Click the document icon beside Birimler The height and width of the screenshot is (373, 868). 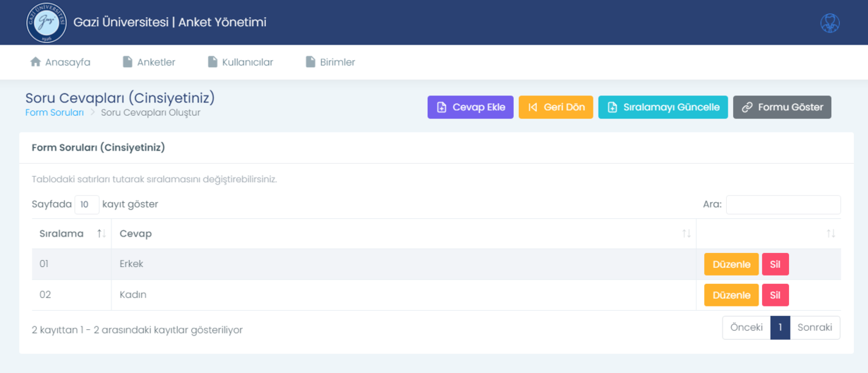[x=311, y=62]
